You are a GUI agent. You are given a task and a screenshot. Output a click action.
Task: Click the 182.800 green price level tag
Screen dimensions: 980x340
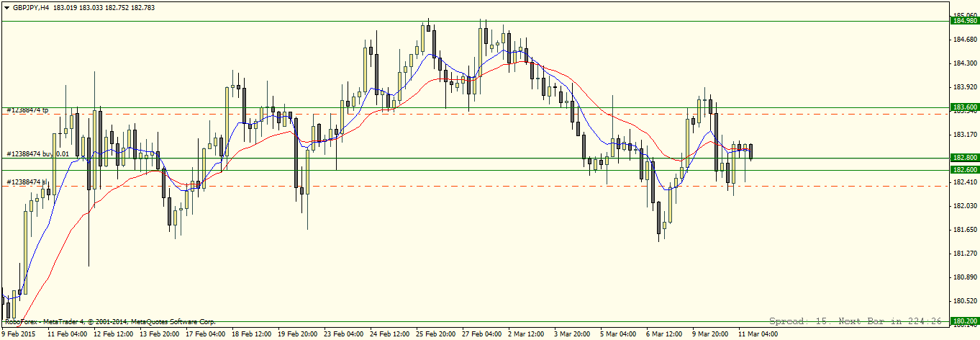point(965,157)
